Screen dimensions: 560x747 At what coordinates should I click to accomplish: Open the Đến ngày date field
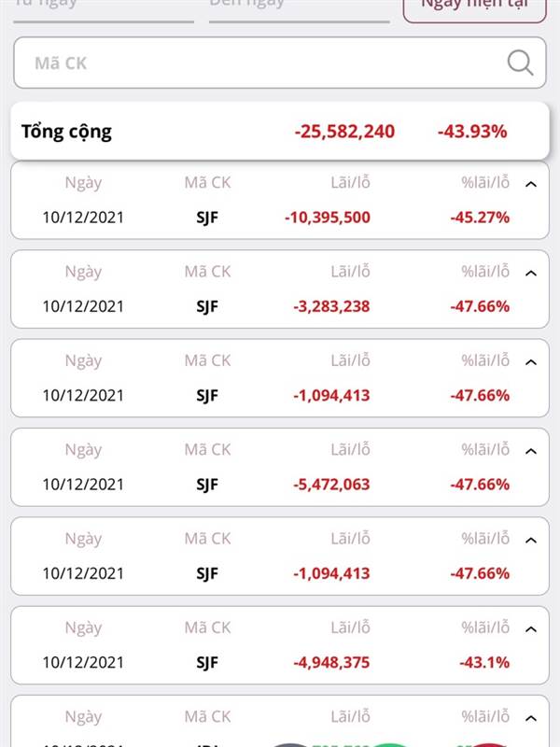coord(299,8)
